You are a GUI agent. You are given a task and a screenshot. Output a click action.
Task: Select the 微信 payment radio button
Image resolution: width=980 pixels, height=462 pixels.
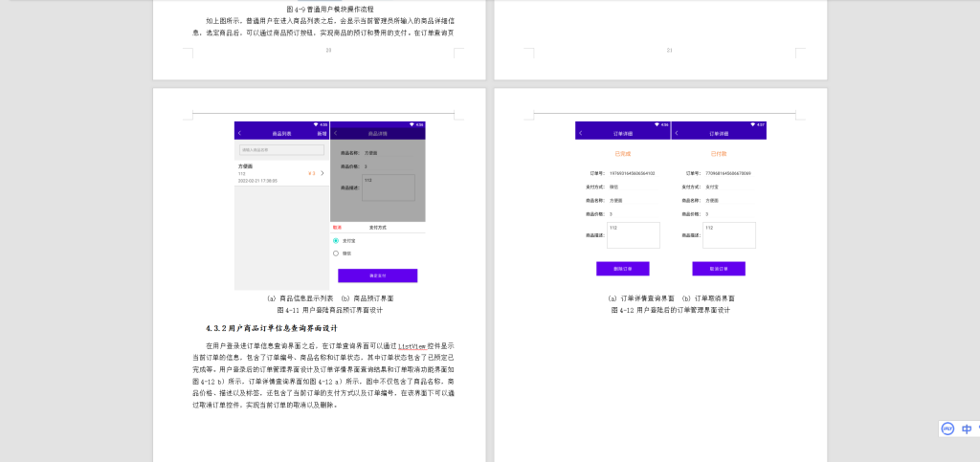click(336, 253)
